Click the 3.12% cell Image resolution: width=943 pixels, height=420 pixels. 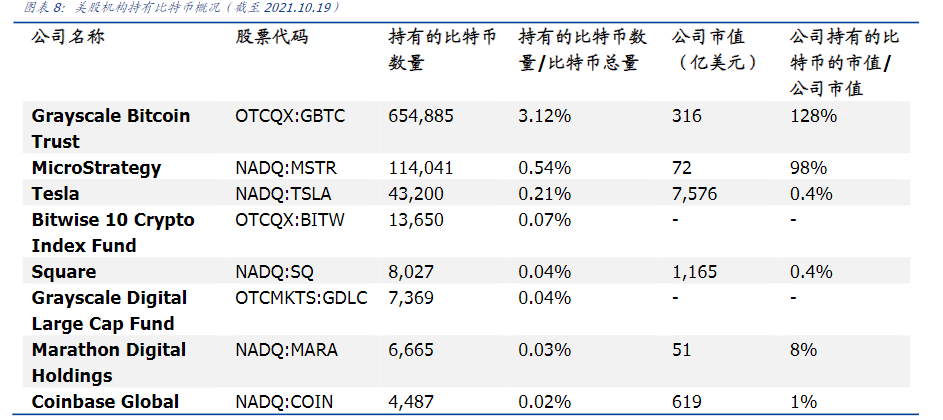544,116
